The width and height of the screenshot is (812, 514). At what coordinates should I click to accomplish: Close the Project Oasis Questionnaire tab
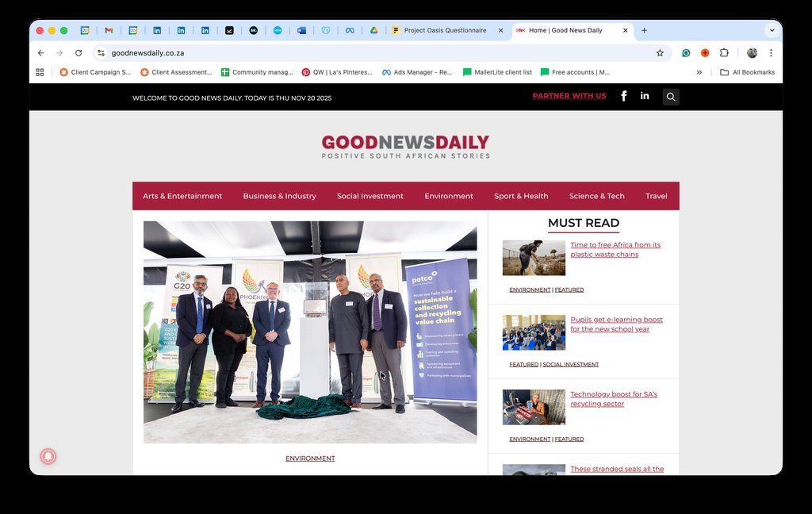[501, 31]
